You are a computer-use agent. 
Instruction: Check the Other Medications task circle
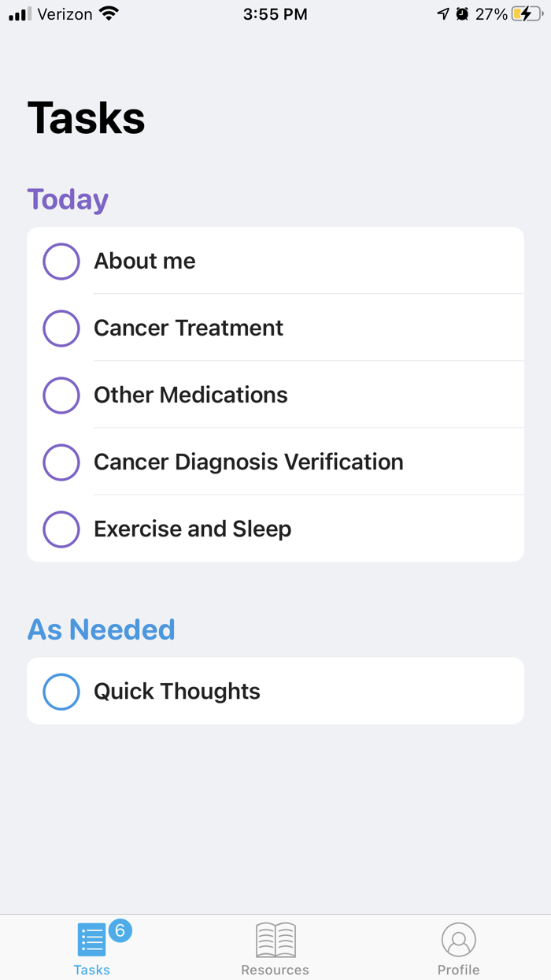click(61, 395)
